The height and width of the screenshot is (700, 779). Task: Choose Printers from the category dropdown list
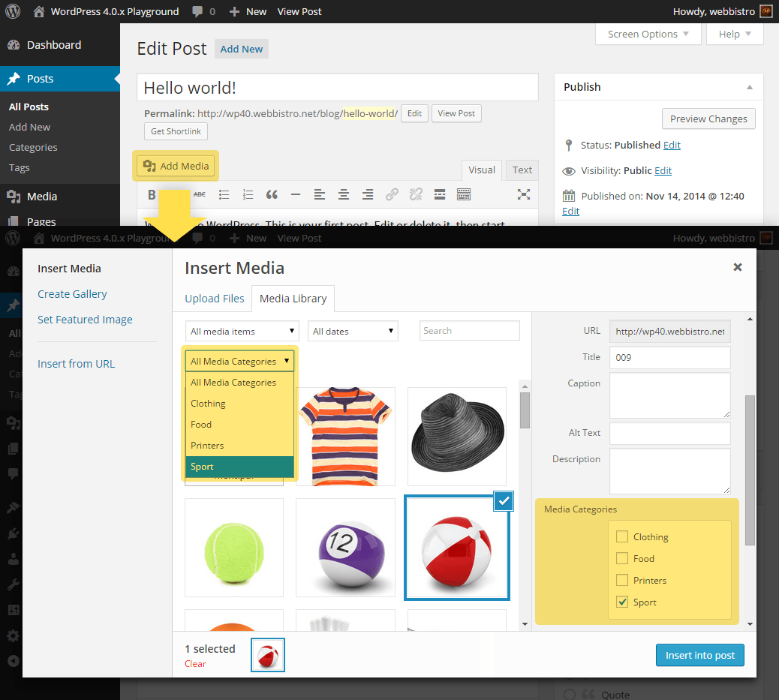207,446
